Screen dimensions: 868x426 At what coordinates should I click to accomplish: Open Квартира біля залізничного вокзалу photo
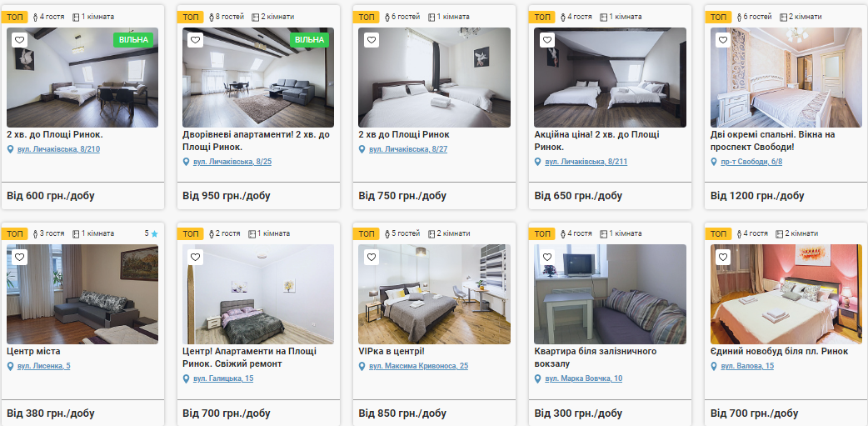(x=610, y=294)
